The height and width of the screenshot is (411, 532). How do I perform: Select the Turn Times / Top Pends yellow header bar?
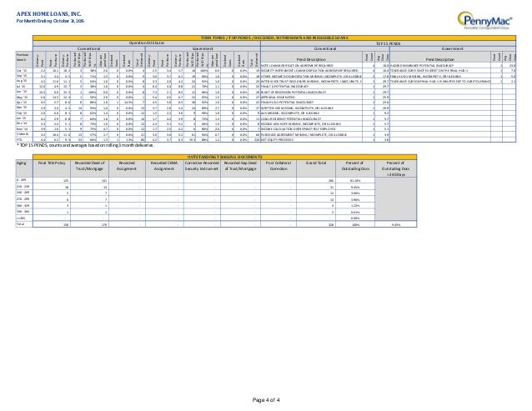point(274,38)
